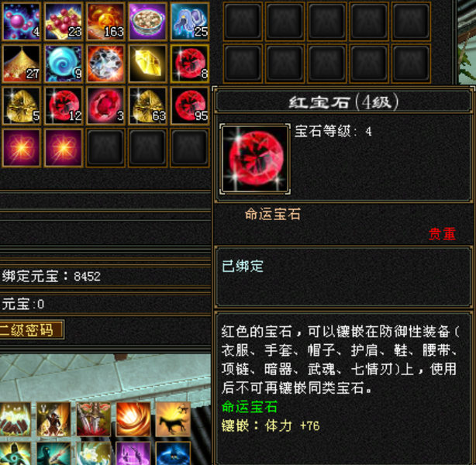Select the white diamond on orange background
476x465 pixels.
(105, 64)
